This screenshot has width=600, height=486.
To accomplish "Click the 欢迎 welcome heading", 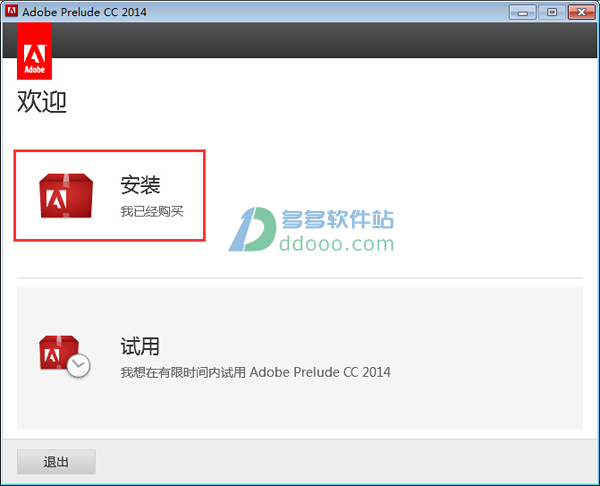I will pos(42,101).
